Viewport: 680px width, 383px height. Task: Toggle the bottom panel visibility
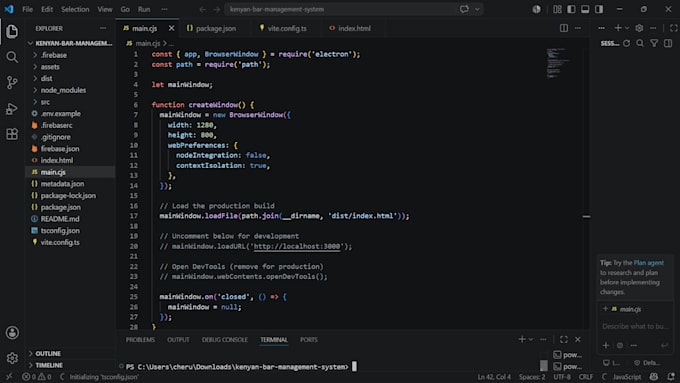tap(585, 9)
